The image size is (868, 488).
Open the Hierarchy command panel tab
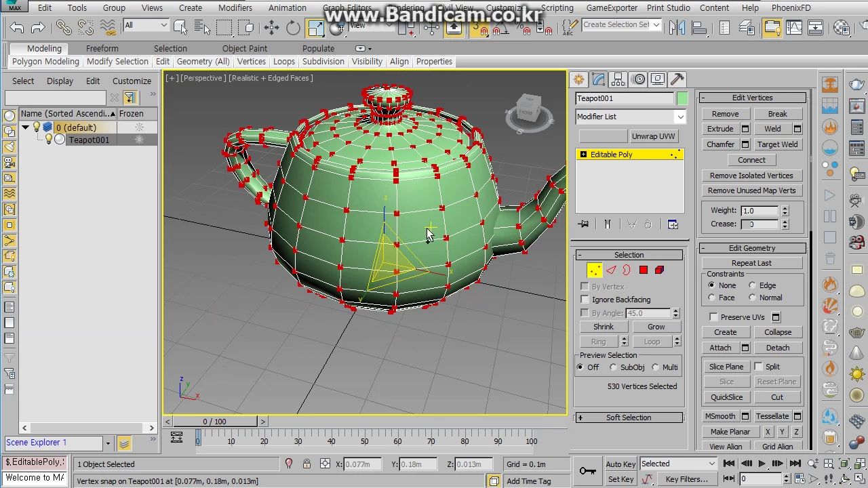[x=618, y=79]
